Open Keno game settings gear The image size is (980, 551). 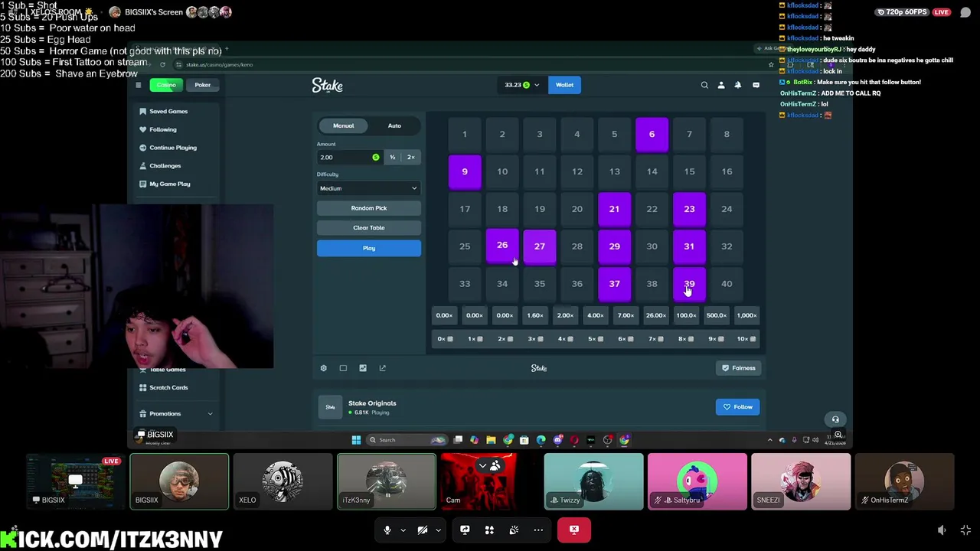click(x=323, y=368)
